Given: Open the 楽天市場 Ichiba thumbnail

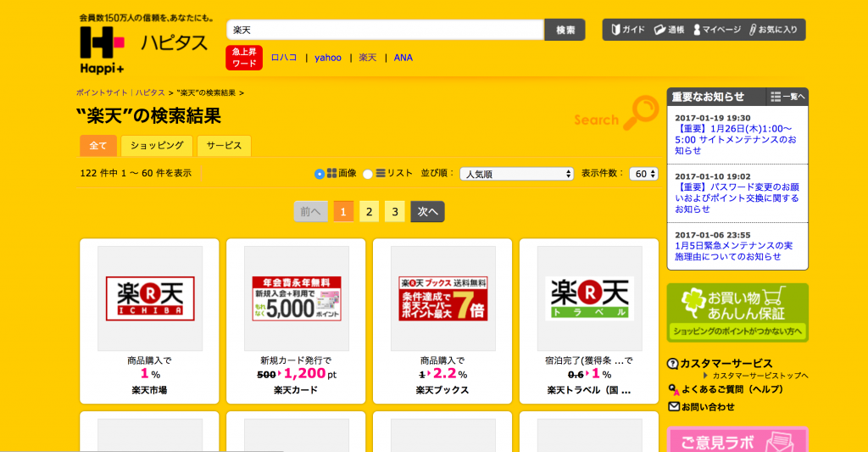Looking at the screenshot, I should coord(150,299).
